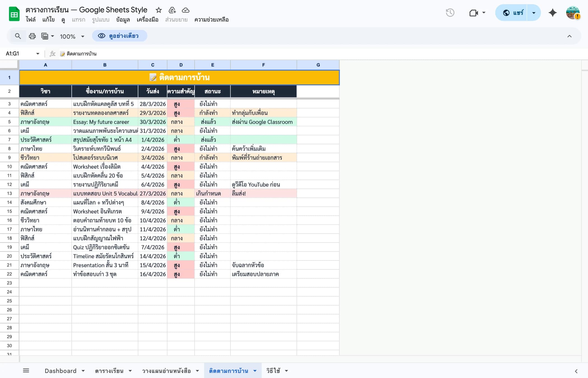588x378 pixels.
Task: Click the video call icon near Share
Action: pyautogui.click(x=474, y=13)
